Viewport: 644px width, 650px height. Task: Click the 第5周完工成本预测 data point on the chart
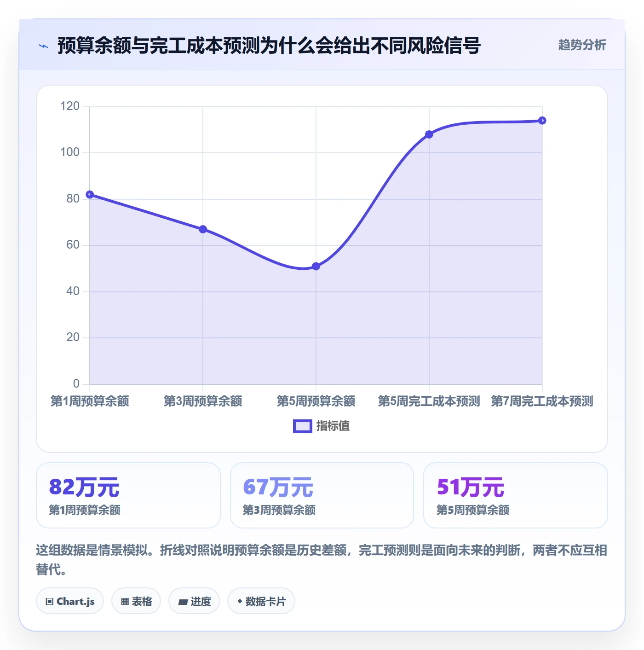coord(429,134)
